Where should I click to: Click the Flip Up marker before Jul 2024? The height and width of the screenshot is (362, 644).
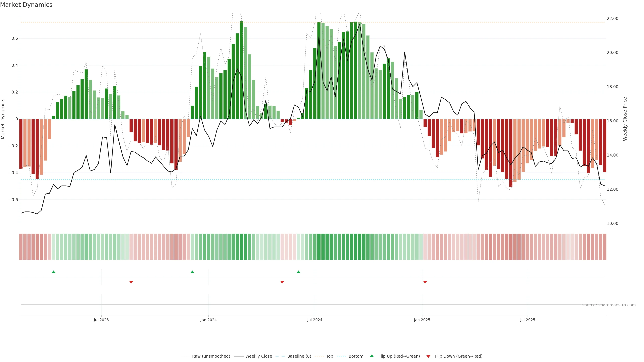pyautogui.click(x=299, y=272)
